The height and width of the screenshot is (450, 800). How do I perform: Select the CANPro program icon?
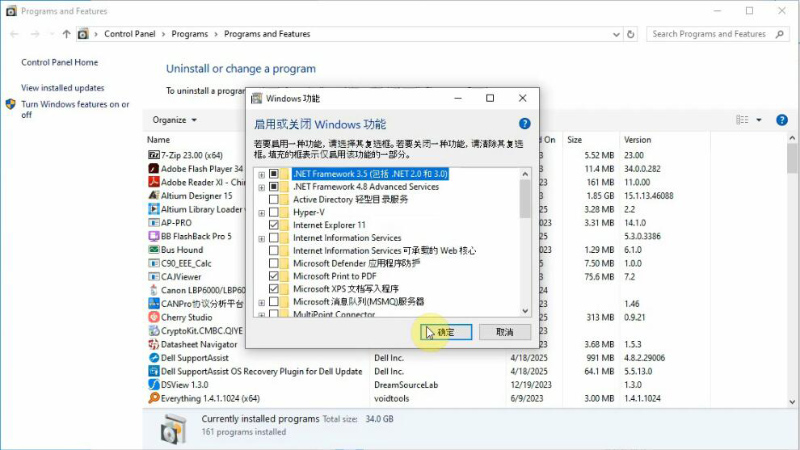[154, 304]
